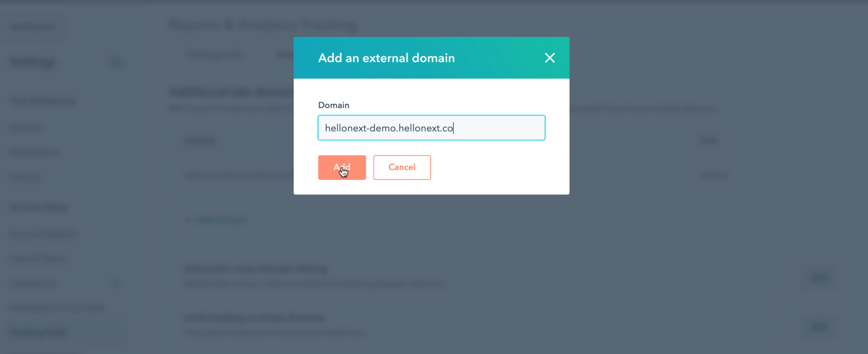Open the search icon beside Settings heading
The width and height of the screenshot is (868, 354).
(116, 62)
